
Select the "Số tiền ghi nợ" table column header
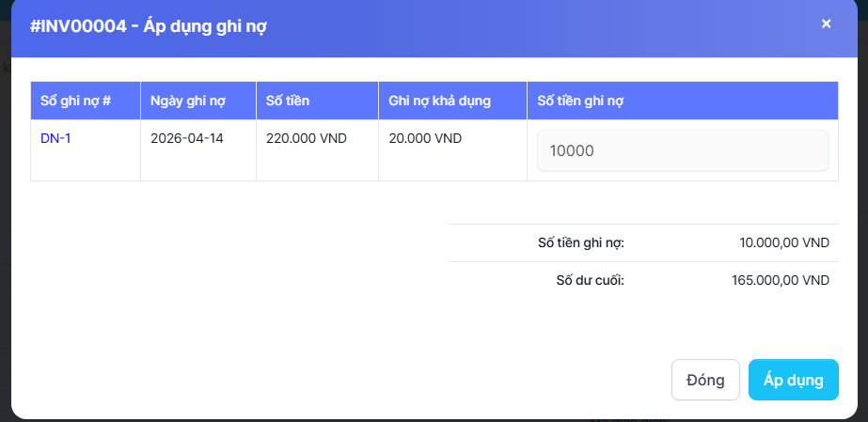click(x=580, y=101)
